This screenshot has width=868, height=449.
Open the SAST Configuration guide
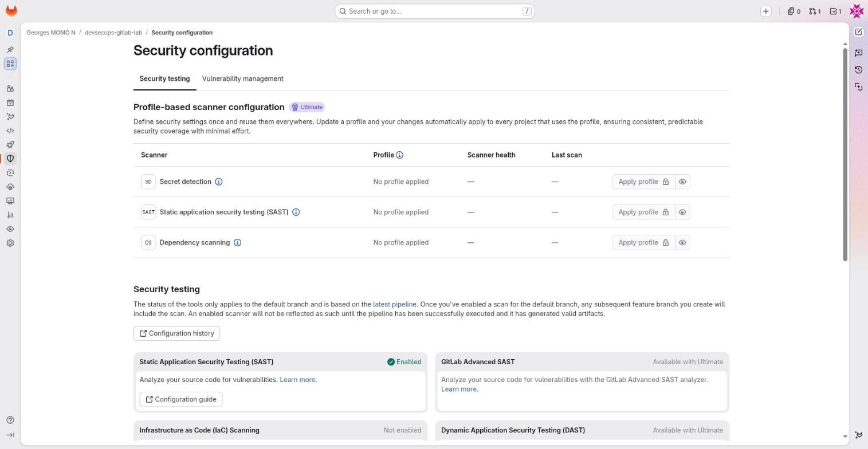click(x=180, y=399)
